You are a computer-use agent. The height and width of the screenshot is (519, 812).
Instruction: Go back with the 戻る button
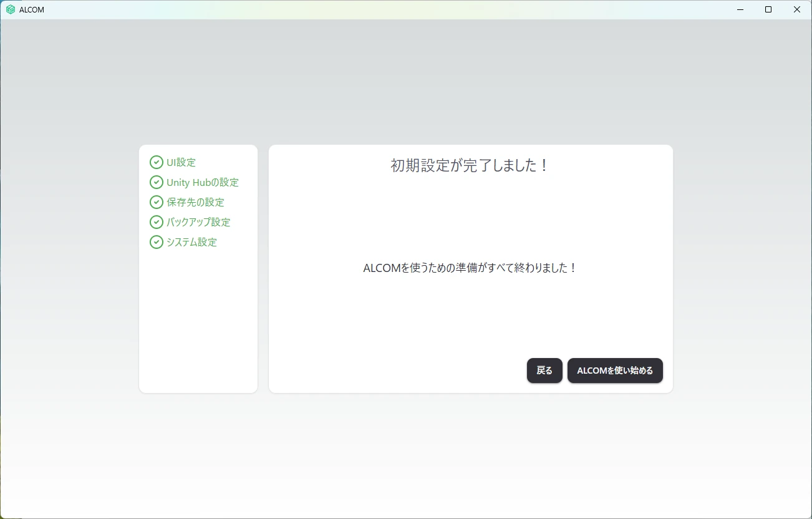pos(544,371)
